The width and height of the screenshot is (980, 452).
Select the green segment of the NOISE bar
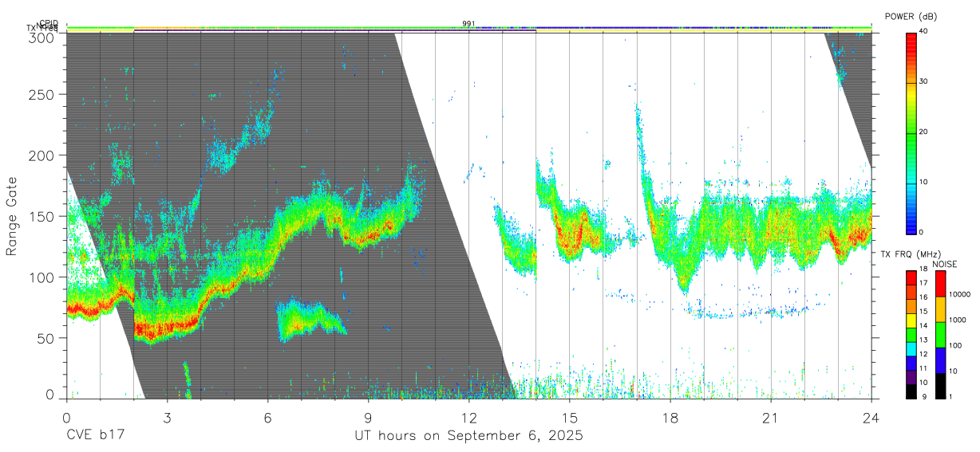(x=940, y=335)
